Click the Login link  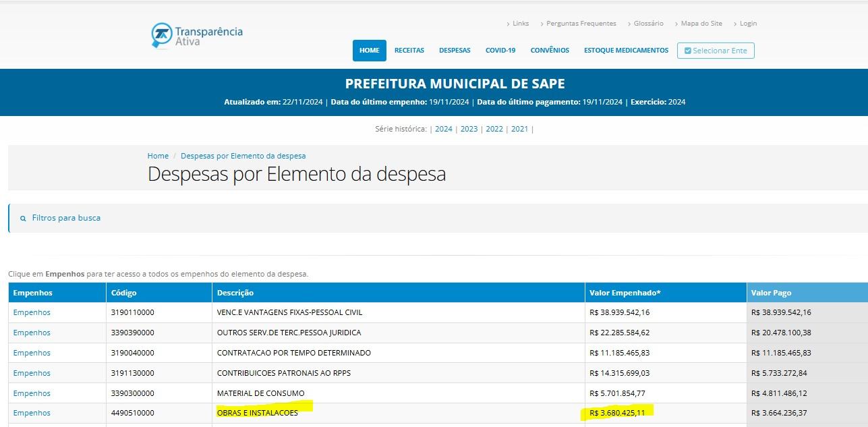(x=748, y=24)
